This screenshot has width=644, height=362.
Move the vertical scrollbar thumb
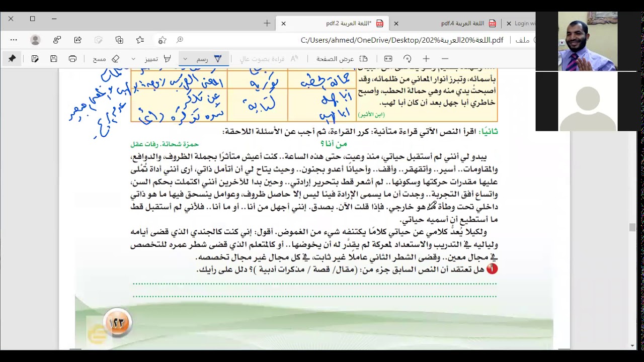tap(632, 227)
